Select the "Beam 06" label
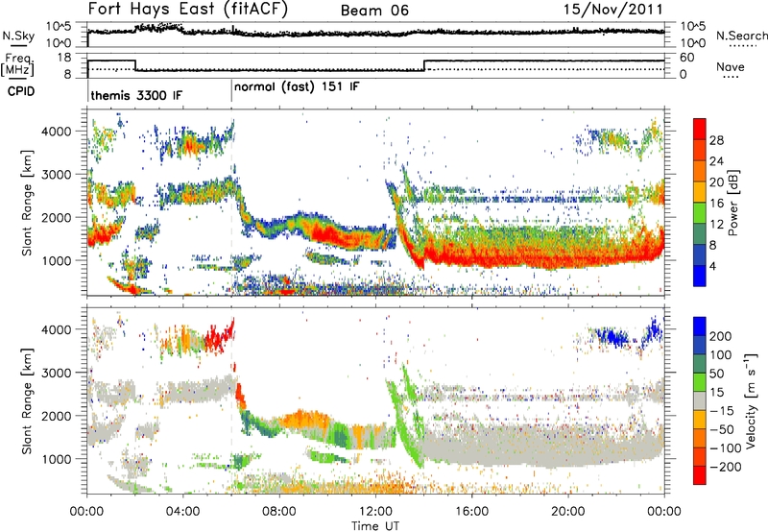 click(x=374, y=11)
